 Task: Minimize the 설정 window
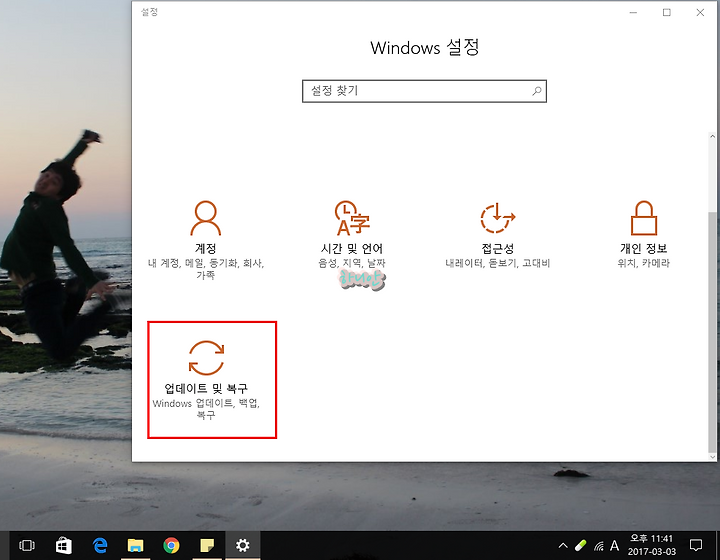pyautogui.click(x=633, y=12)
